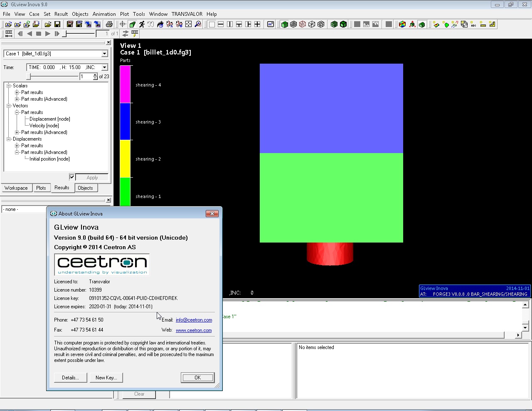Stop the animation playback

(39, 34)
